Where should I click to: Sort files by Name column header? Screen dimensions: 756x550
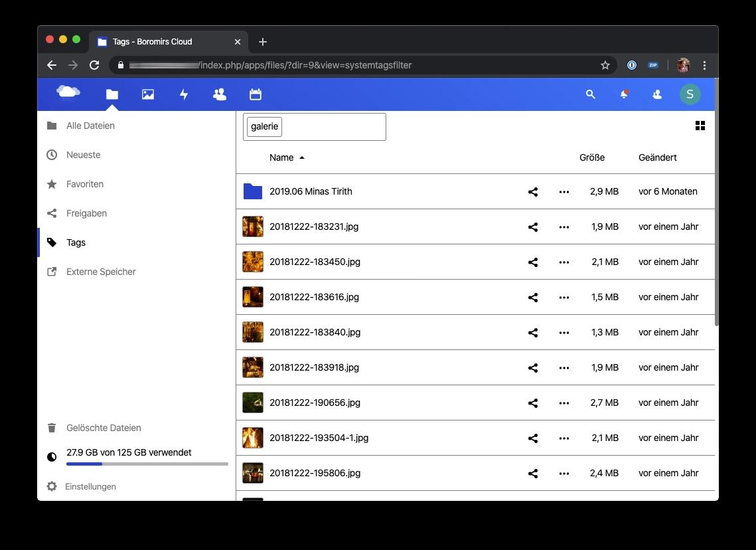click(x=281, y=157)
